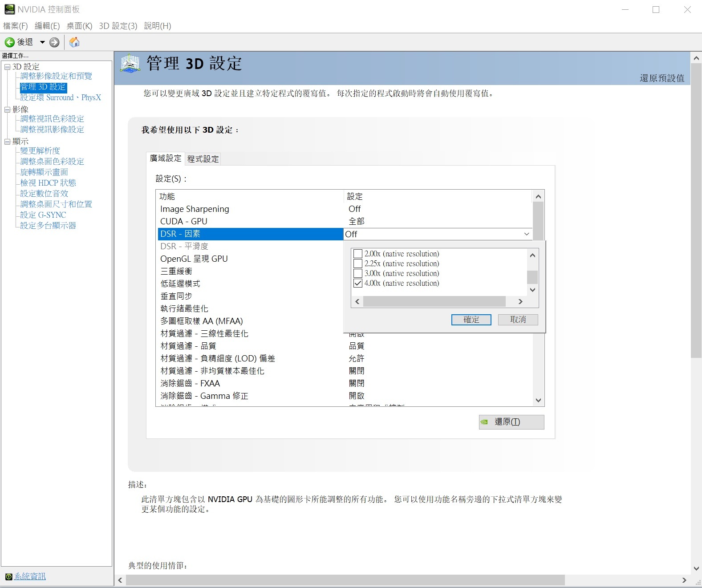Click the 還原(T) button
This screenshot has width=702, height=588.
click(511, 422)
